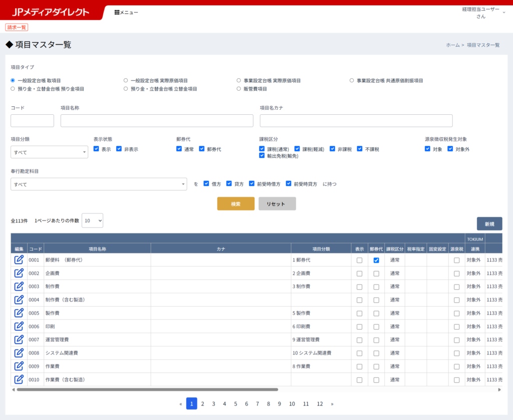Edit item 0010 作業費（含む製造）
This screenshot has width=513, height=420.
[x=19, y=379]
